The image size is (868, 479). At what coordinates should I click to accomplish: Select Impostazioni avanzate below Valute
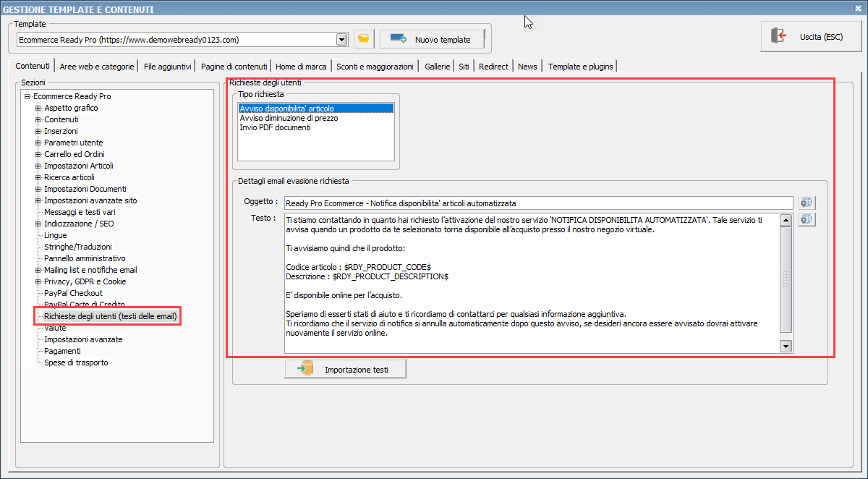83,339
